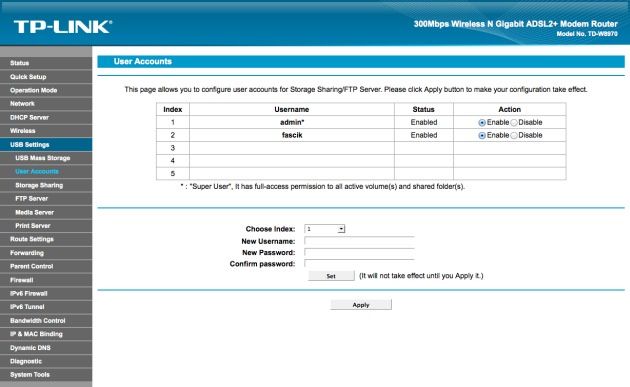Viewport: 630px width, 387px height.
Task: Click the 'Status' column header
Action: click(x=423, y=109)
